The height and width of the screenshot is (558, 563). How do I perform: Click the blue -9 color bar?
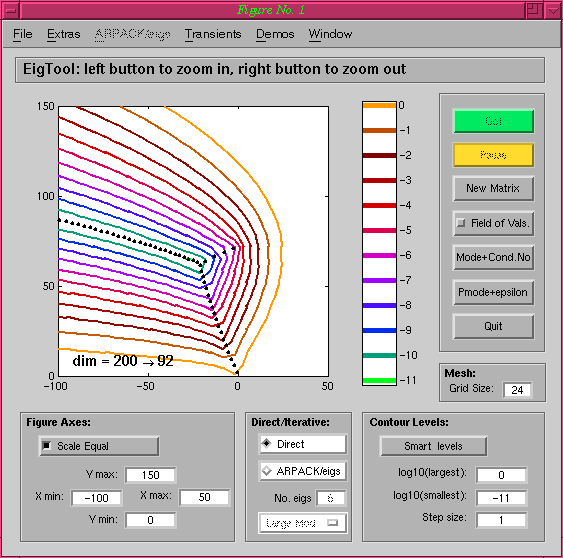(380, 330)
